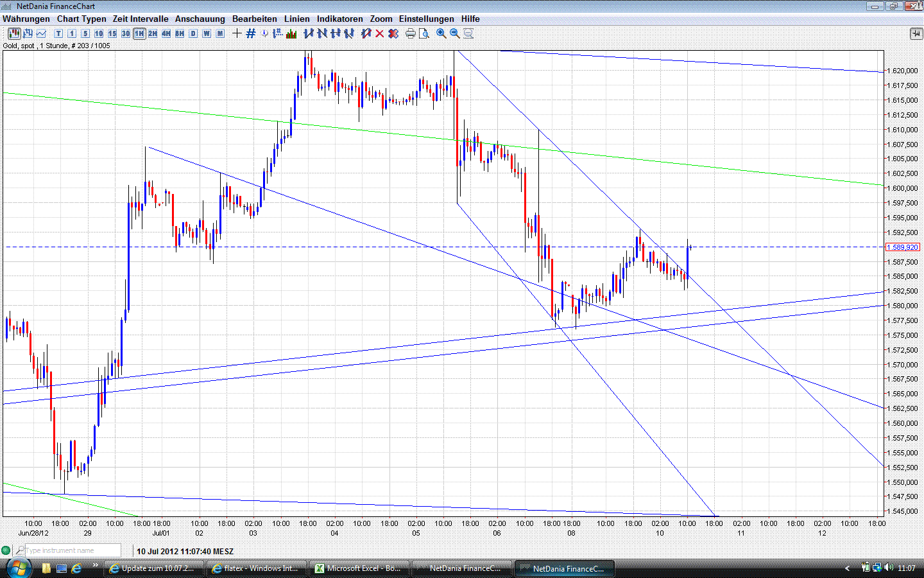Click the volume histogram indicator icon
The width and height of the screenshot is (924, 578).
[x=291, y=33]
